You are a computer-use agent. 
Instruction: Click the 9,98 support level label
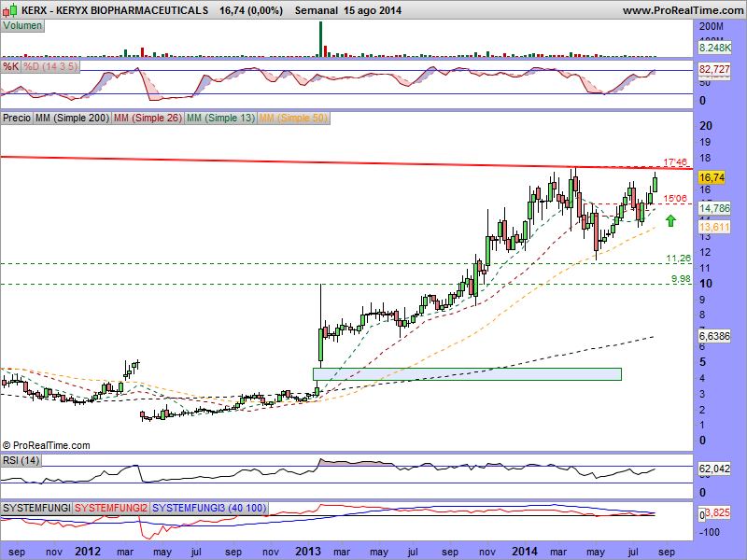point(681,278)
